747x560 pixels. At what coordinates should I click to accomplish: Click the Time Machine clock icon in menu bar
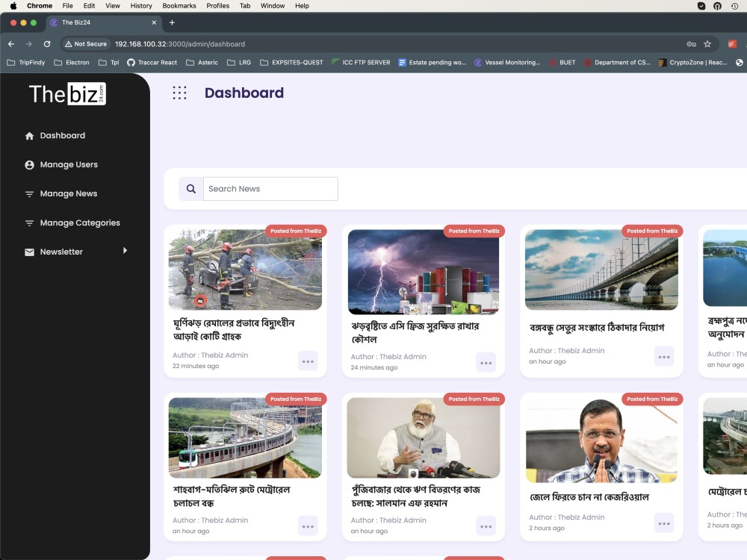tap(734, 6)
